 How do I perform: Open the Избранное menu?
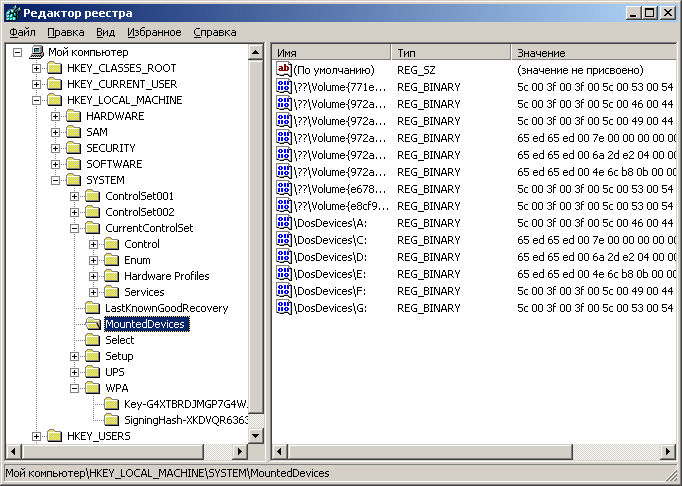[154, 33]
